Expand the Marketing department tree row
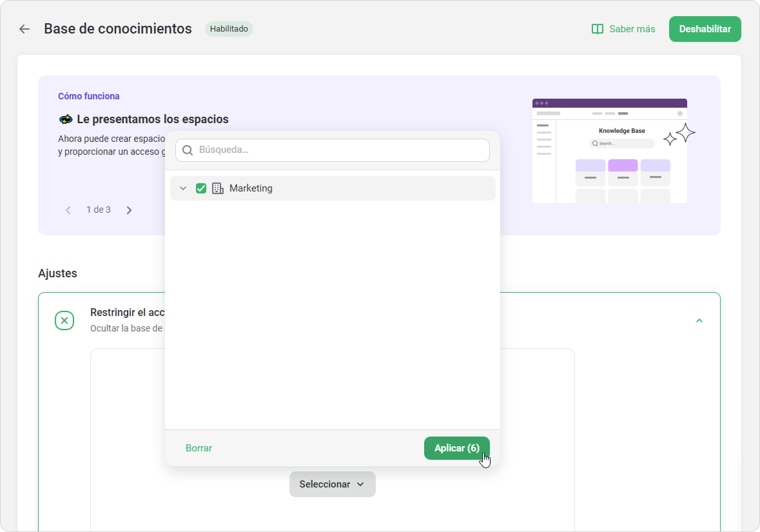This screenshot has width=760, height=532. coord(183,188)
